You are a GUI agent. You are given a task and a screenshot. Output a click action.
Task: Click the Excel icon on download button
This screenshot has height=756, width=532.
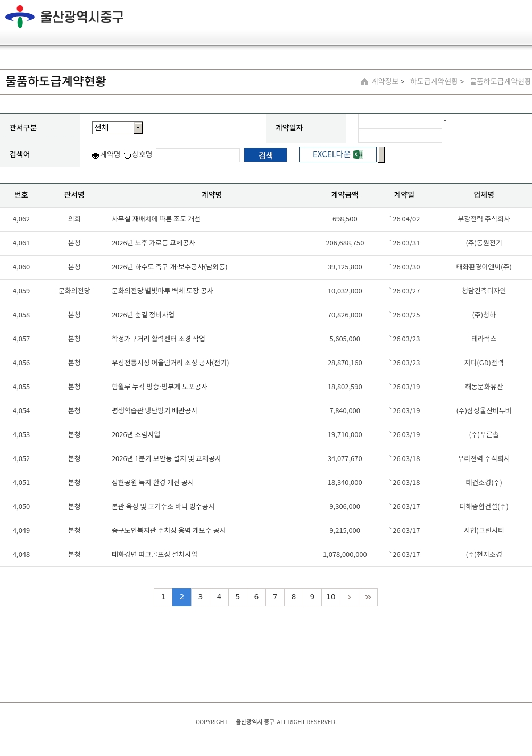[358, 154]
